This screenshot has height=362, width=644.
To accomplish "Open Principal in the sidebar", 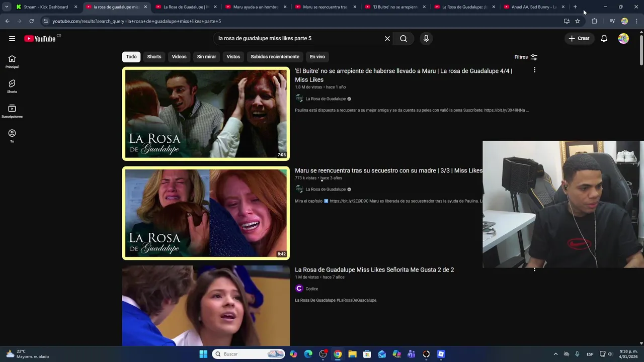I will tap(12, 62).
